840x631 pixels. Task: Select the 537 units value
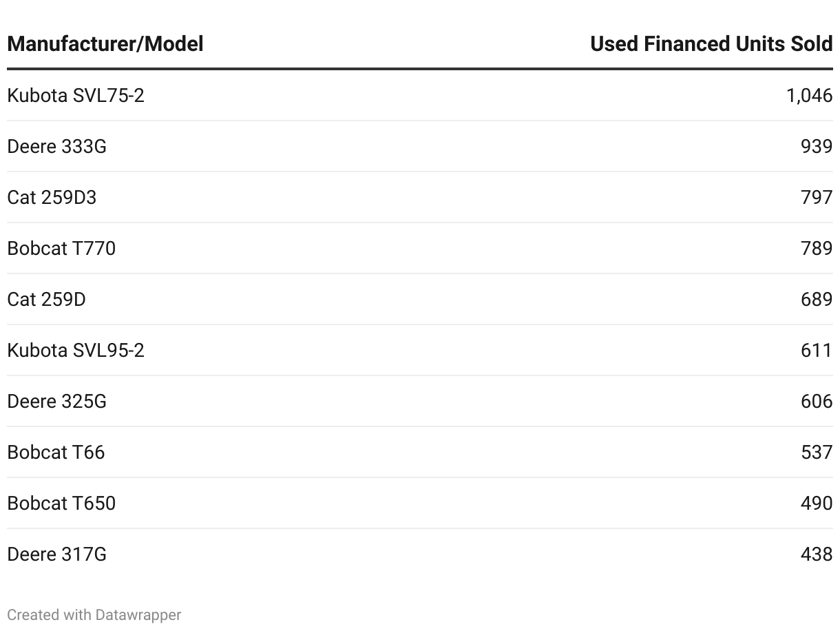[817, 453]
